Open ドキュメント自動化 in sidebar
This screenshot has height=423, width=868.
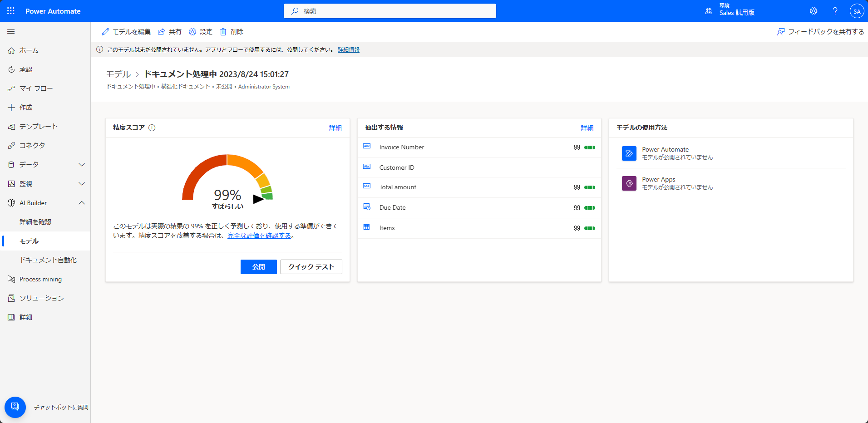48,260
